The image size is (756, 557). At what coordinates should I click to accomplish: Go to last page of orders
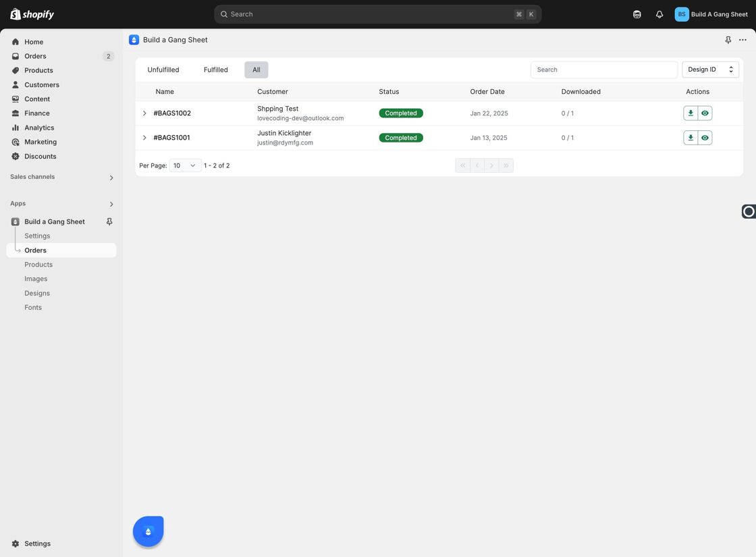tap(506, 165)
